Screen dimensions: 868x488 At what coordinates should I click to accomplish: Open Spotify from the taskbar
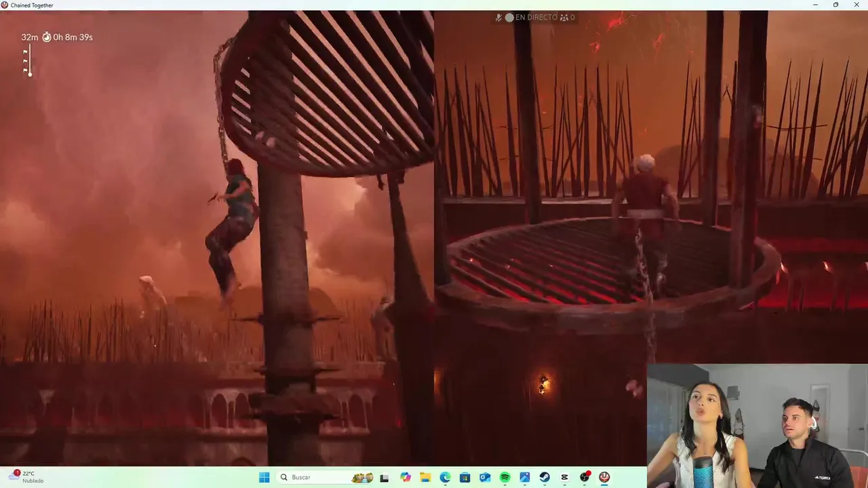click(x=505, y=477)
